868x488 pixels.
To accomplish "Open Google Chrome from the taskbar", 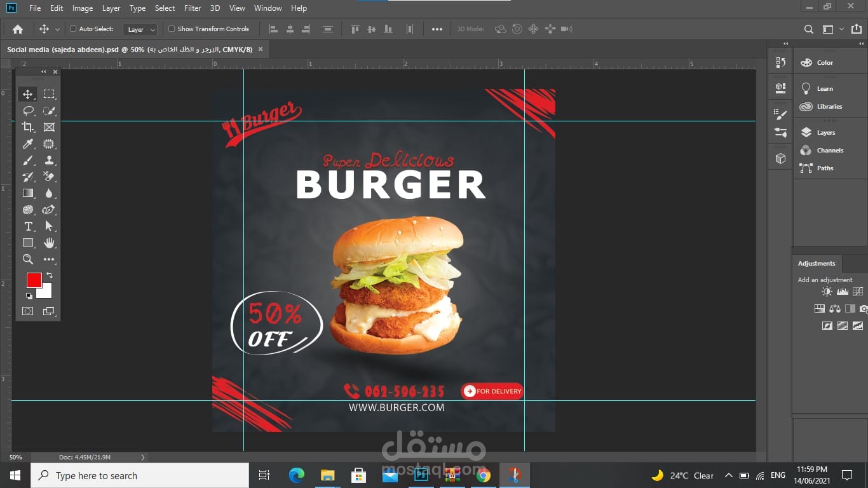I will (x=483, y=475).
